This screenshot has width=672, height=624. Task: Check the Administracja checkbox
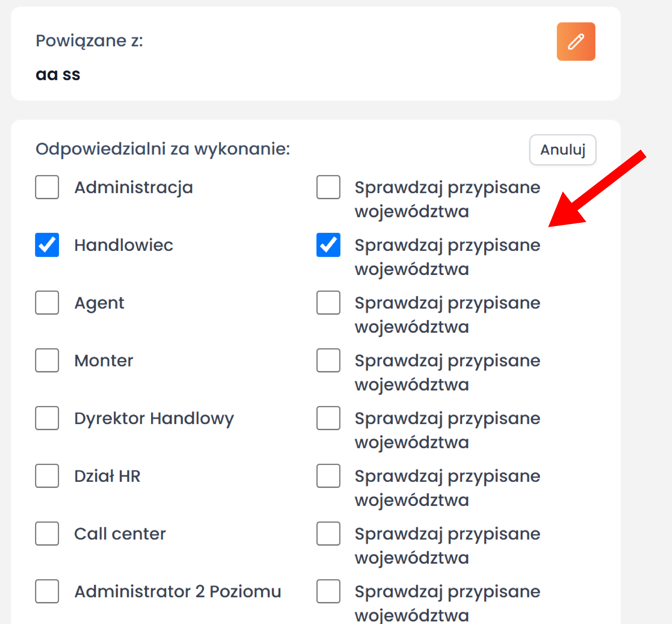[x=47, y=187]
